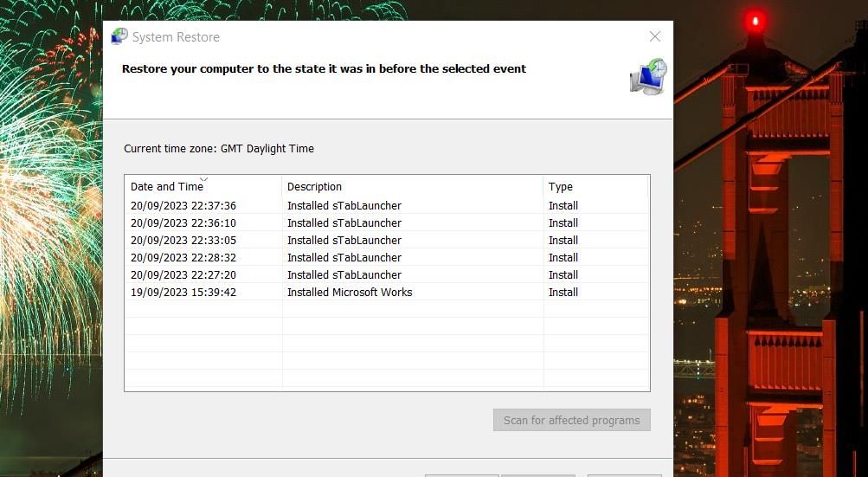Click Install type cell in the 22:37:36 row
Image resolution: width=868 pixels, height=477 pixels.
(x=563, y=206)
